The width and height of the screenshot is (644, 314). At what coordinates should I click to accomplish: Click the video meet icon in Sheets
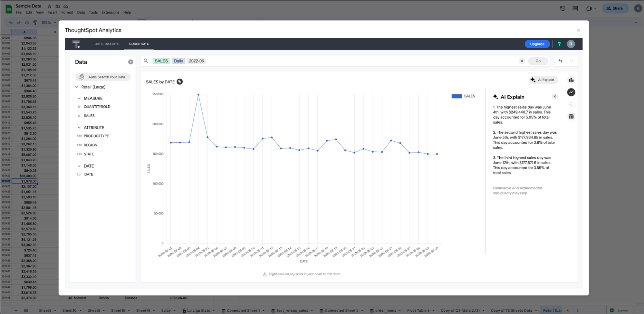click(x=589, y=8)
